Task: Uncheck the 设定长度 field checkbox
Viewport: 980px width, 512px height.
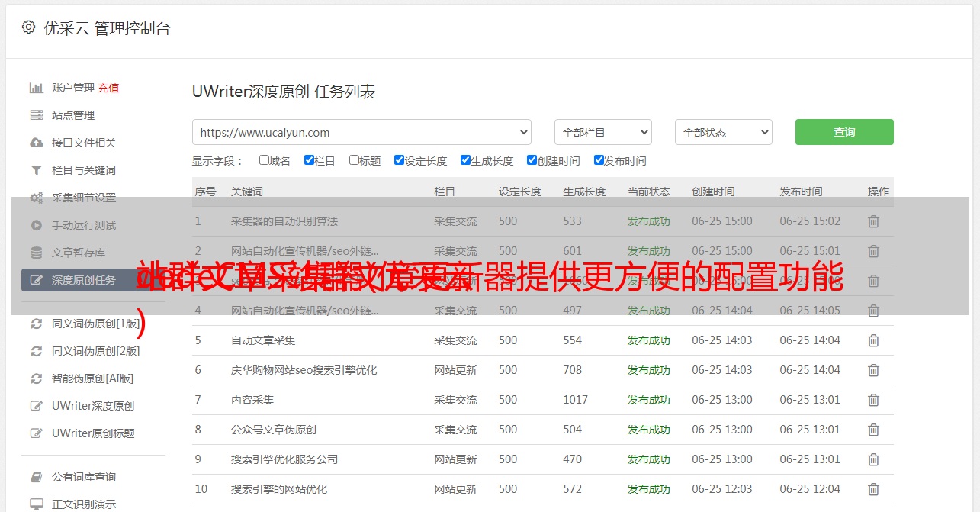Action: (x=399, y=160)
